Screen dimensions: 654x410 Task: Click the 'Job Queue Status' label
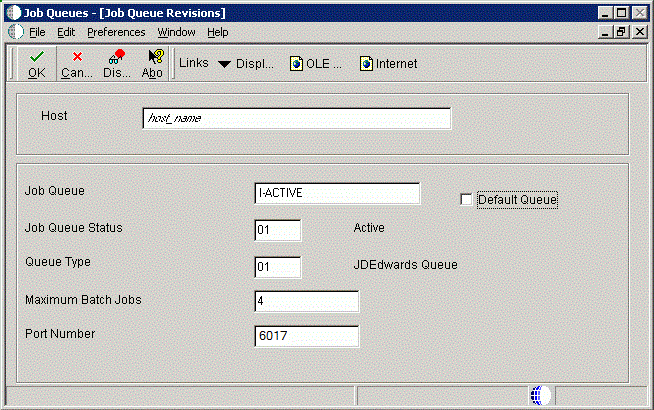pos(74,228)
